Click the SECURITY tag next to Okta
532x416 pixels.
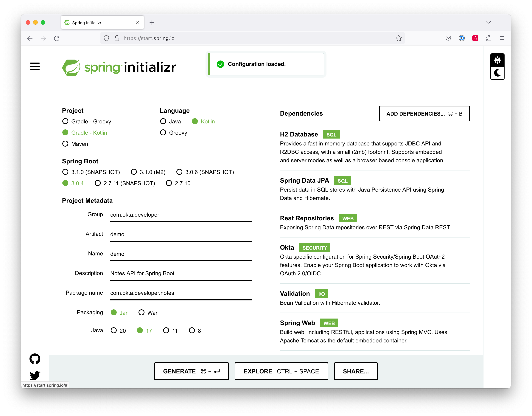(315, 247)
